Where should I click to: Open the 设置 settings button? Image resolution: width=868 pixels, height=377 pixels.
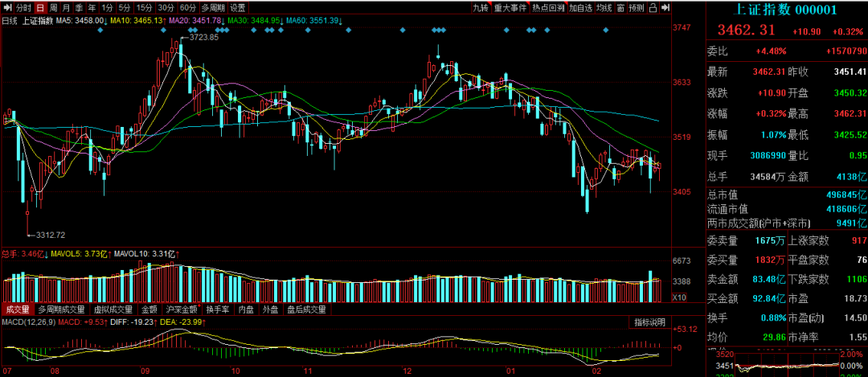click(x=238, y=8)
